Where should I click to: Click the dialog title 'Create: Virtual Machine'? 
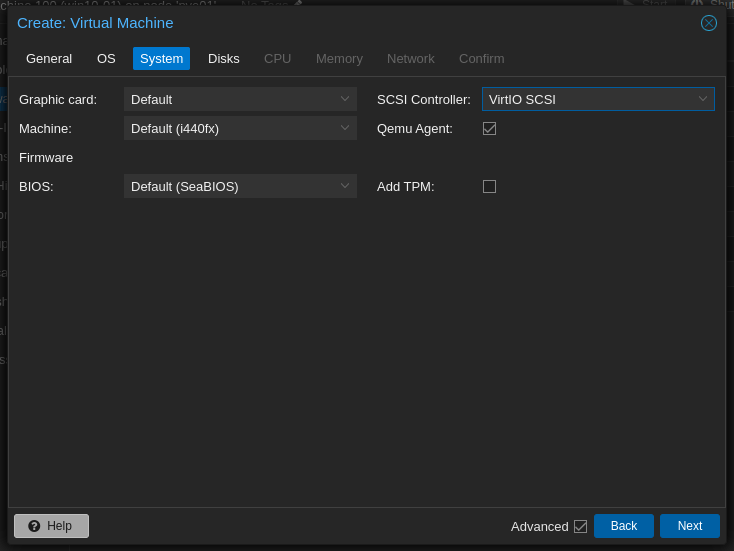(95, 23)
